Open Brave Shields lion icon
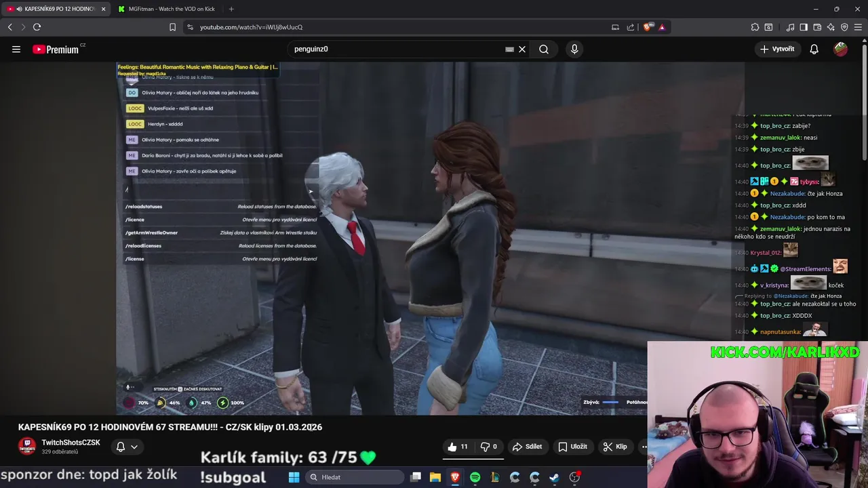Image resolution: width=868 pixels, height=488 pixels. (x=648, y=27)
